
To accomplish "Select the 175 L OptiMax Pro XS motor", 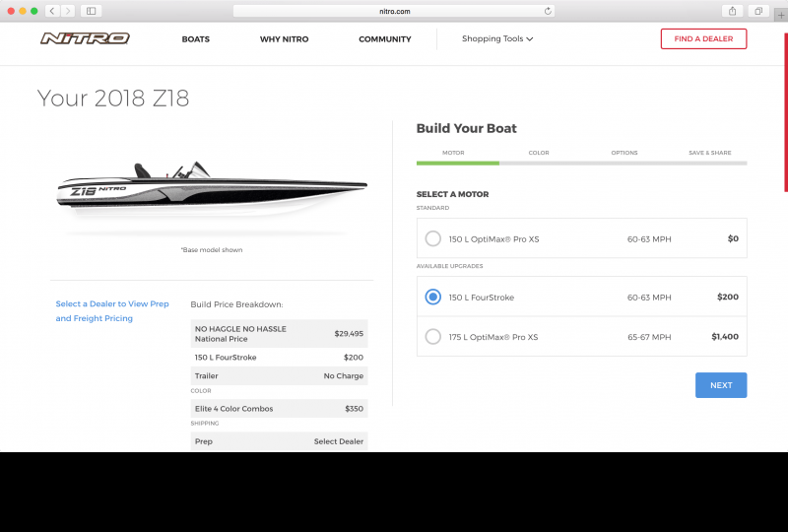I will tap(432, 336).
